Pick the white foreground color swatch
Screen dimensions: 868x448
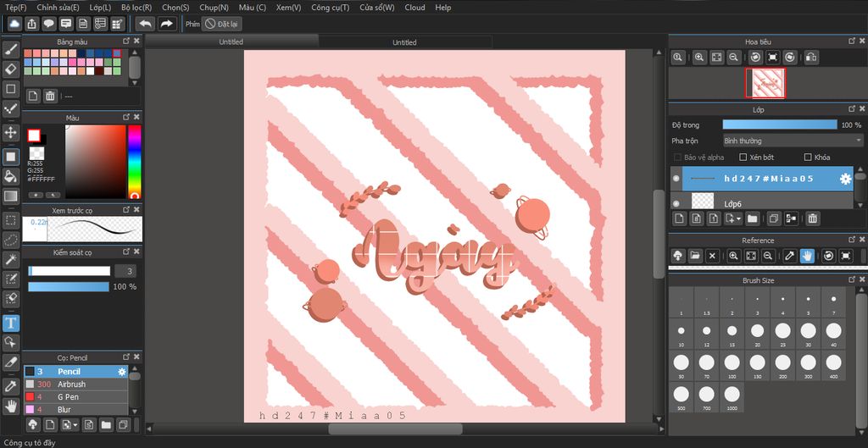(34, 136)
